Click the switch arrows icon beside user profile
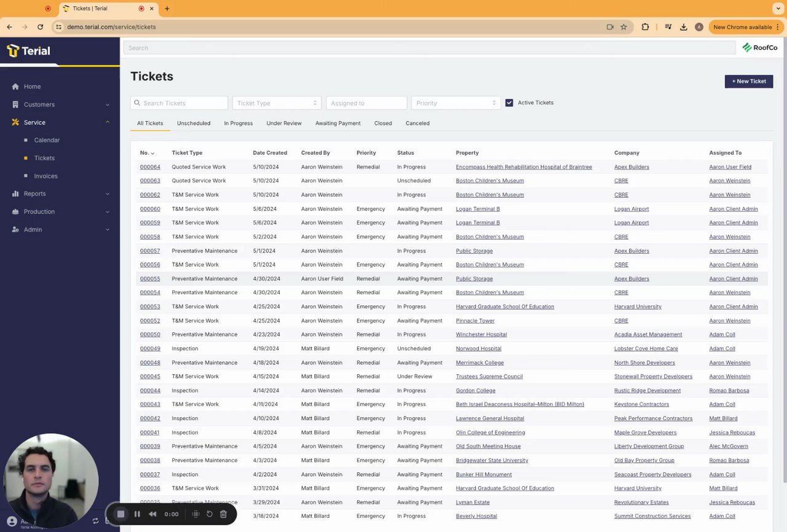 pyautogui.click(x=95, y=521)
